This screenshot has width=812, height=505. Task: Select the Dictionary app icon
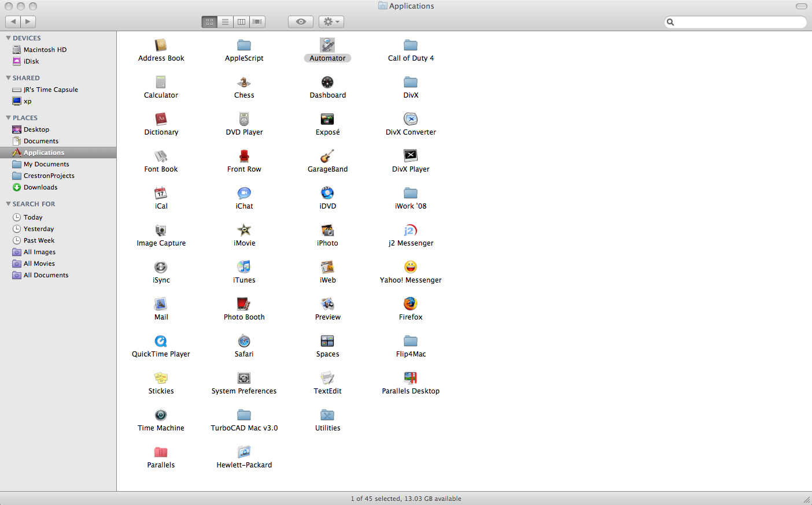[x=161, y=119]
